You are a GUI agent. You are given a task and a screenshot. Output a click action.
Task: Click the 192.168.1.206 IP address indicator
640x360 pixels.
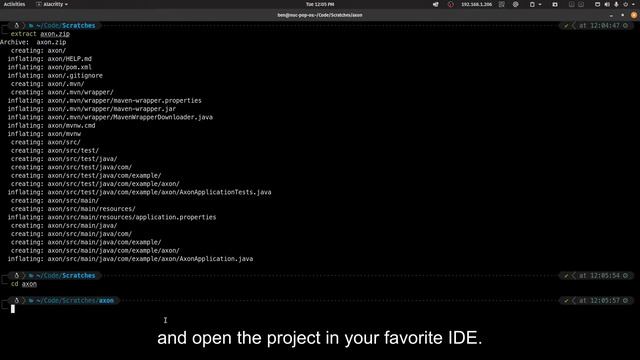click(477, 4)
